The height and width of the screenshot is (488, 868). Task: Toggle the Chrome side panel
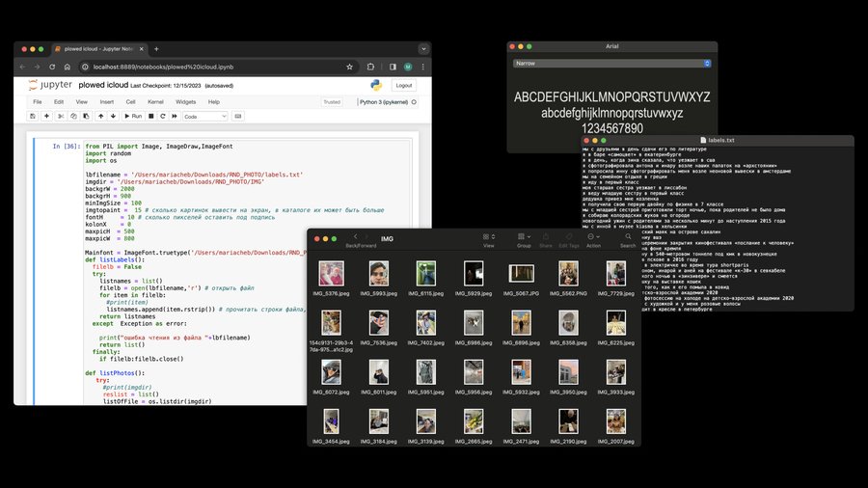[393, 67]
